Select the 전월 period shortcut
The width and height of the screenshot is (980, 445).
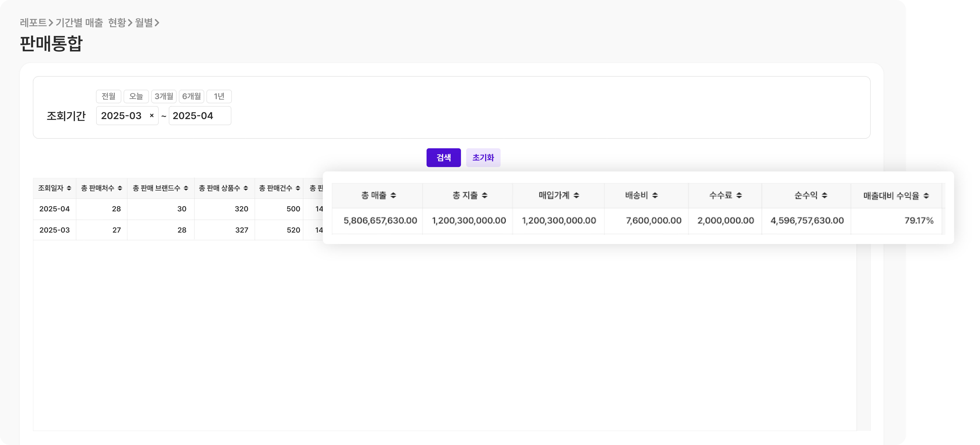108,96
